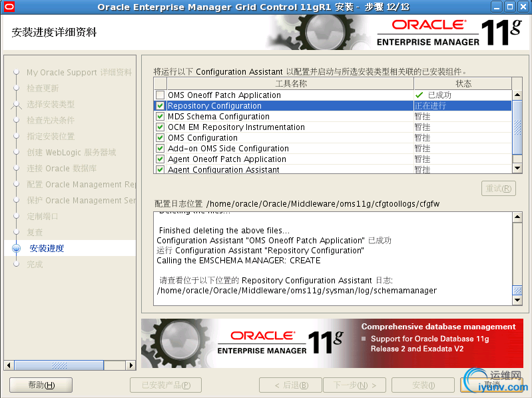Select the Repository Configuration row

click(332, 105)
